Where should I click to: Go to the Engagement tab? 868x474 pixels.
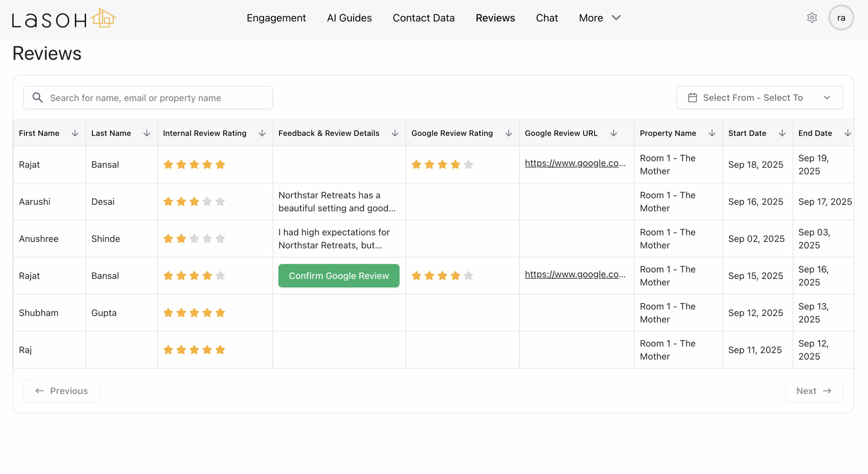[276, 18]
